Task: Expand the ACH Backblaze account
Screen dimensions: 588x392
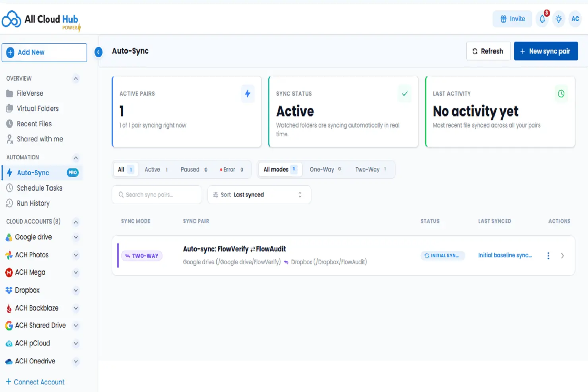Action: [76, 308]
